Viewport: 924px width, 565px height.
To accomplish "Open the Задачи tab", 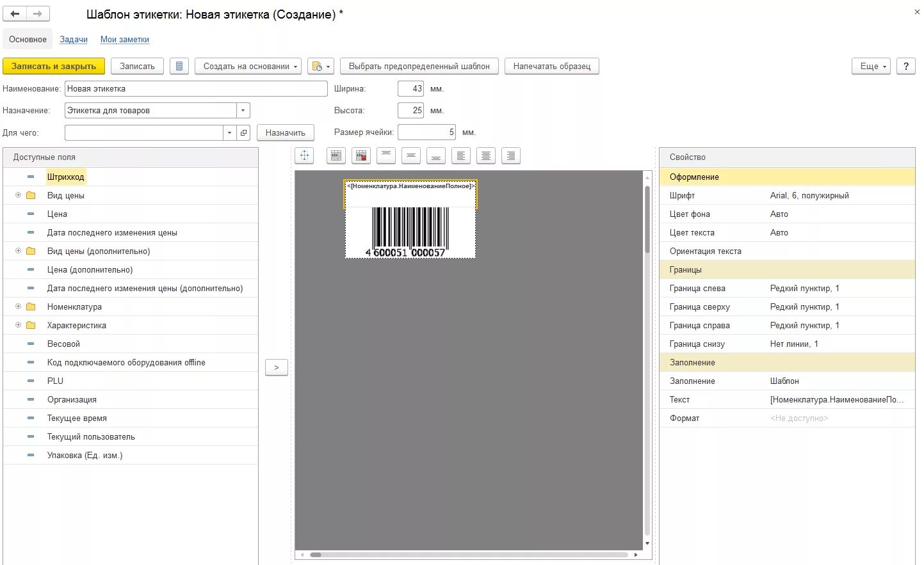I will [x=74, y=39].
